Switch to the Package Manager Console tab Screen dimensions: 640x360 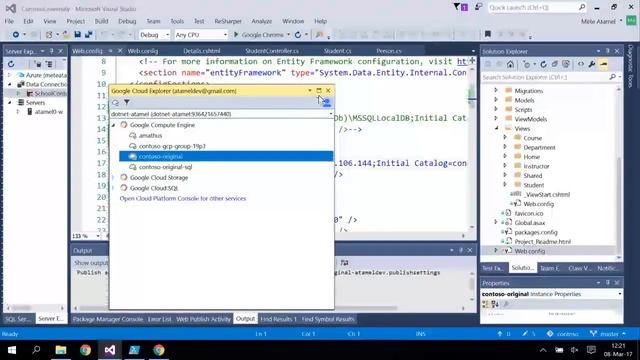tap(108, 319)
